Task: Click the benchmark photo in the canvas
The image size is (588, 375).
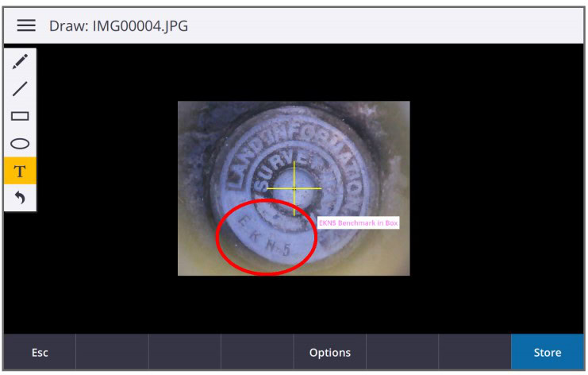Action: click(x=294, y=188)
